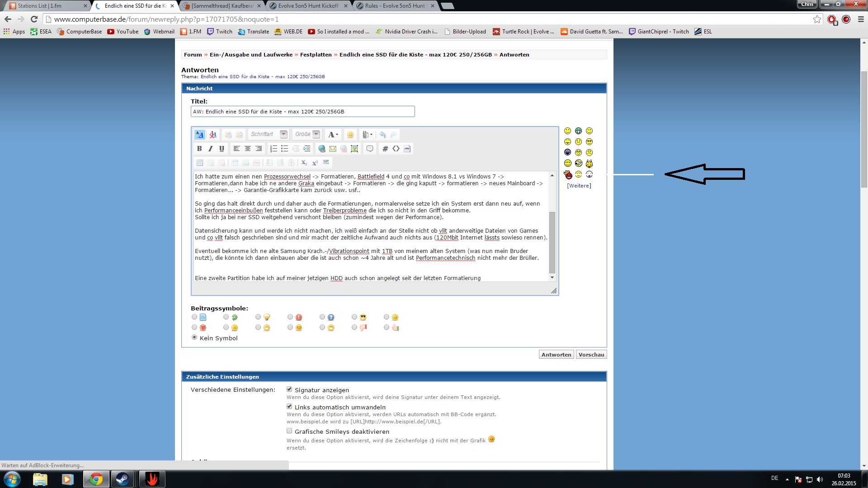The image size is (868, 488).
Task: Uncheck Signatur anzeigen checkbox
Action: (x=289, y=389)
